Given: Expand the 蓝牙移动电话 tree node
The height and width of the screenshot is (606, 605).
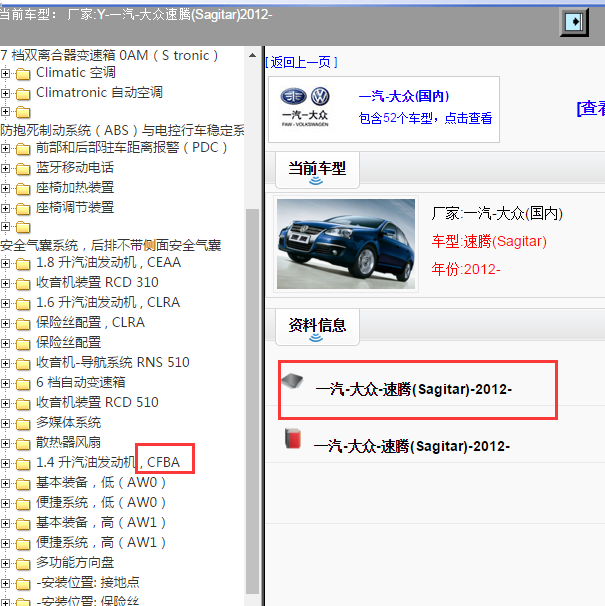Looking at the screenshot, I should click(5, 168).
